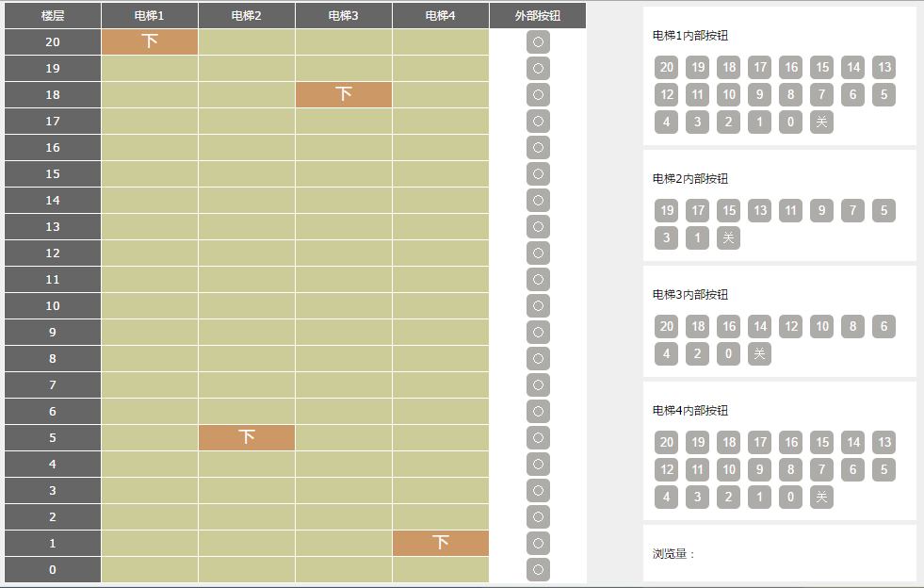
Task: Click the 电梯1 column header
Action: tap(150, 16)
